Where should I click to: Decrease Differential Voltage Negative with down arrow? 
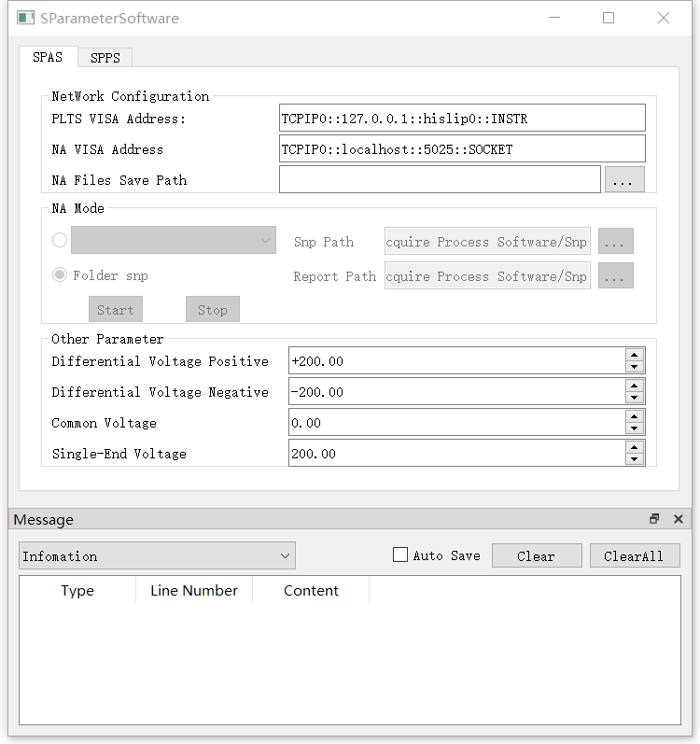coord(635,398)
